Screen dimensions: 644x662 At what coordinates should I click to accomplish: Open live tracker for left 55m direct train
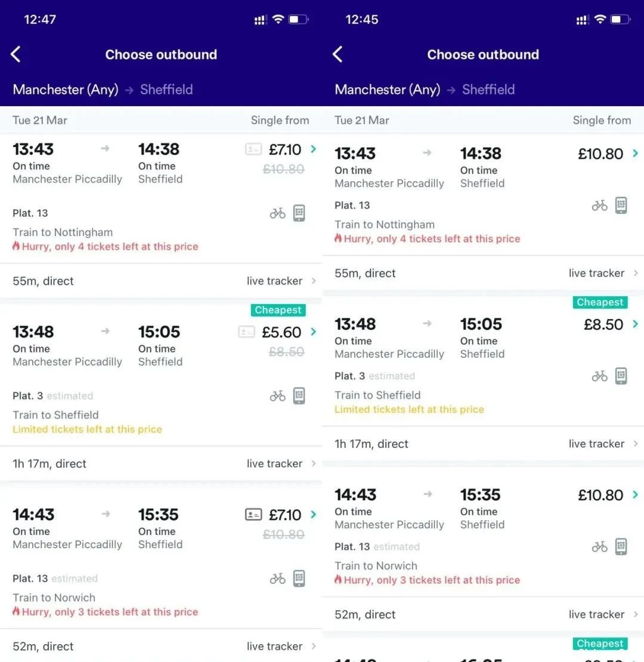tap(281, 281)
